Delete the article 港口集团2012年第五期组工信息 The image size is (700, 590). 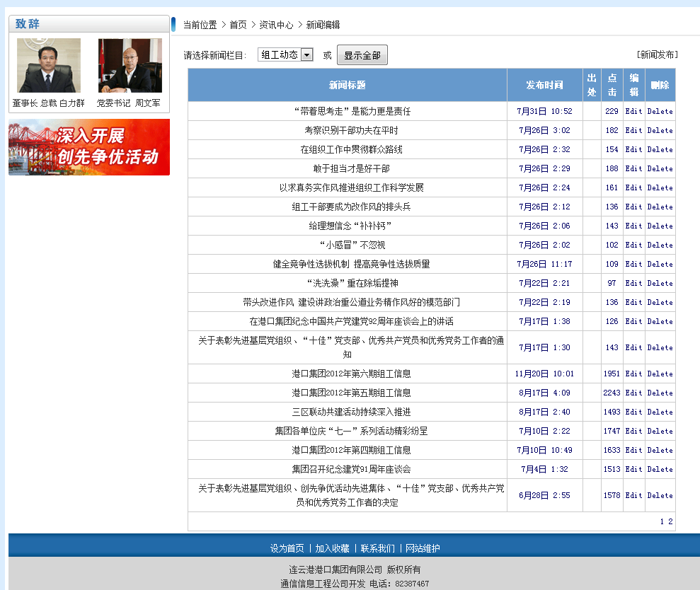point(660,393)
